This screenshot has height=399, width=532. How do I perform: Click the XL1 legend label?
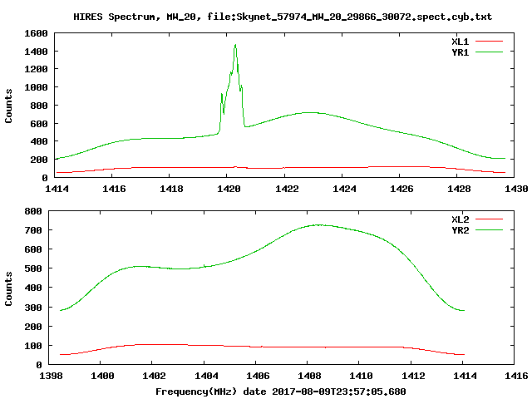[x=460, y=42]
